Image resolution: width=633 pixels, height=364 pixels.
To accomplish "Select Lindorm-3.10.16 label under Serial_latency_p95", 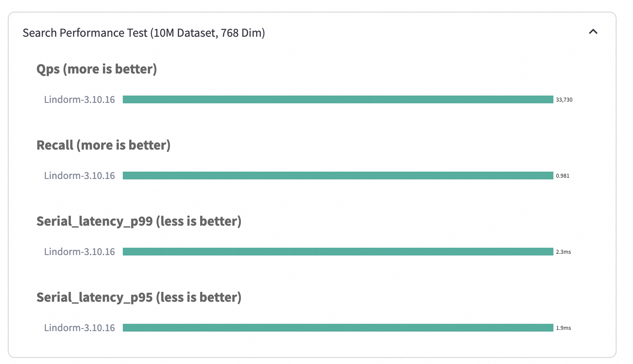I will [80, 328].
